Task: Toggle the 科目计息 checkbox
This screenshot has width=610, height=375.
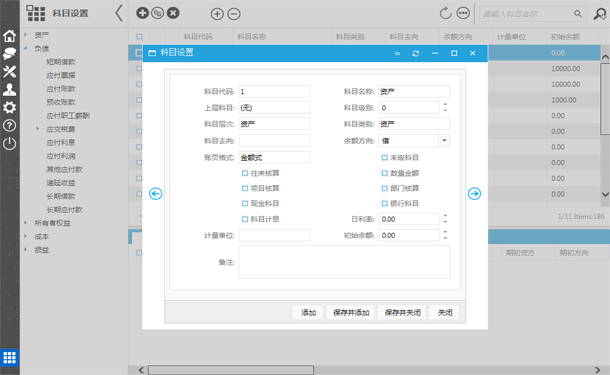Action: (x=245, y=219)
